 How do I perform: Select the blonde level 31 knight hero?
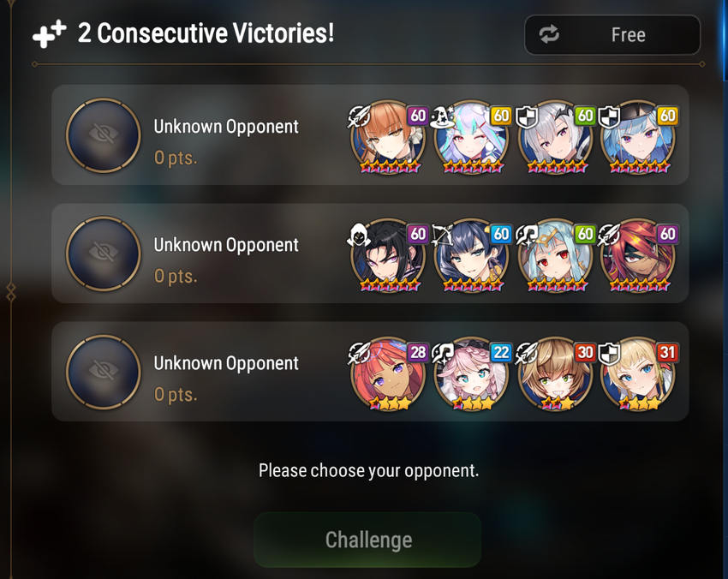click(638, 373)
